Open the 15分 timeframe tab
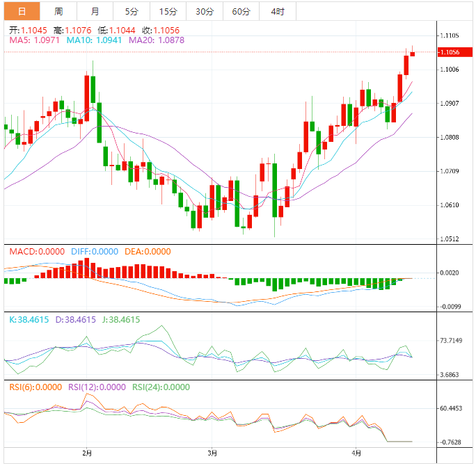This screenshot has width=476, height=468. point(168,11)
